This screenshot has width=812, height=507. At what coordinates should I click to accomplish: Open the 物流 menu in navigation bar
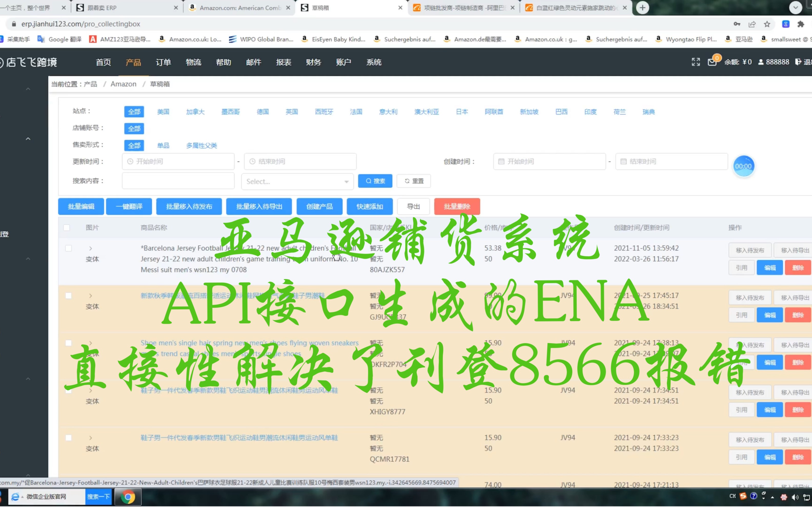pyautogui.click(x=193, y=62)
